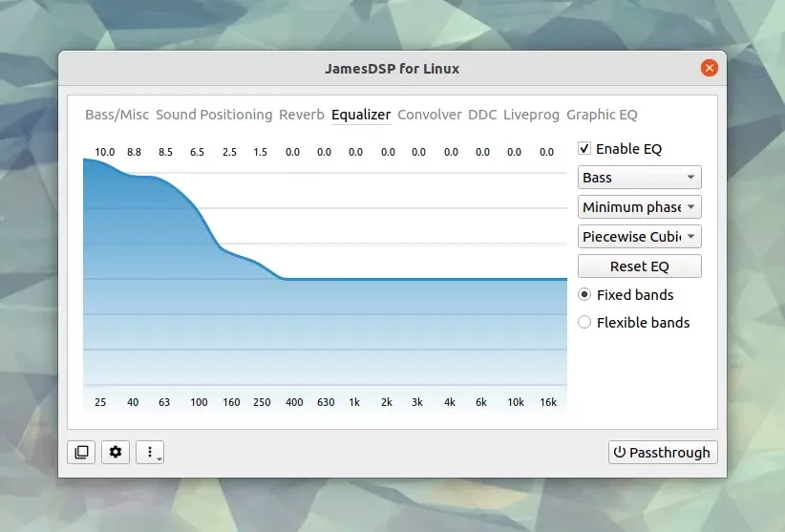Image resolution: width=785 pixels, height=532 pixels.
Task: Switch to the Sound Positioning tab
Action: pyautogui.click(x=214, y=115)
